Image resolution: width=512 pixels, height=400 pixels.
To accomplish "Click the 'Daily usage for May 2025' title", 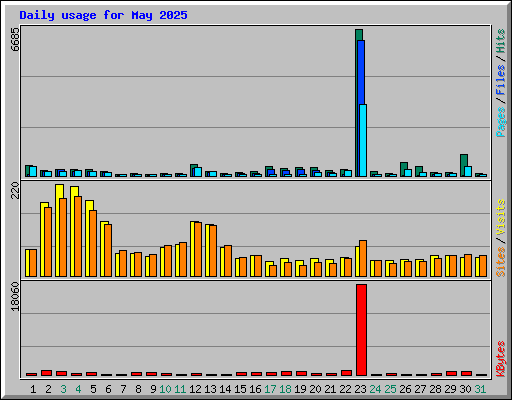I will (x=103, y=15).
